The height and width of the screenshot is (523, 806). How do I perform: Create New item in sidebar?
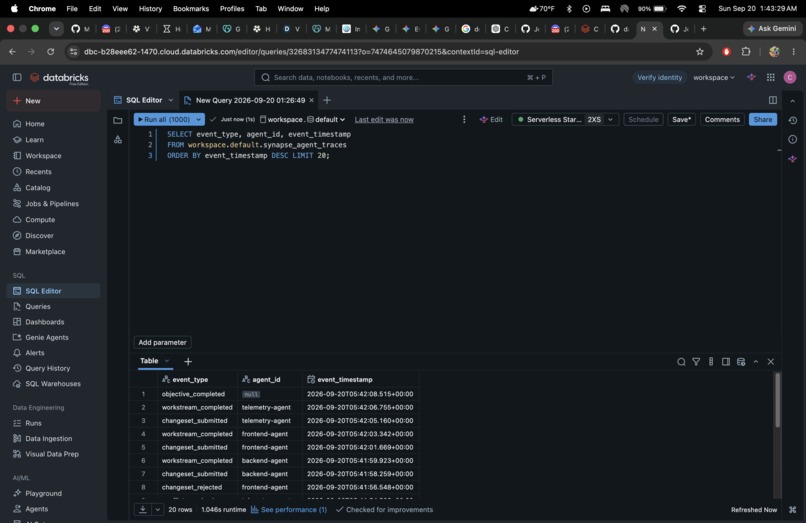click(53, 101)
